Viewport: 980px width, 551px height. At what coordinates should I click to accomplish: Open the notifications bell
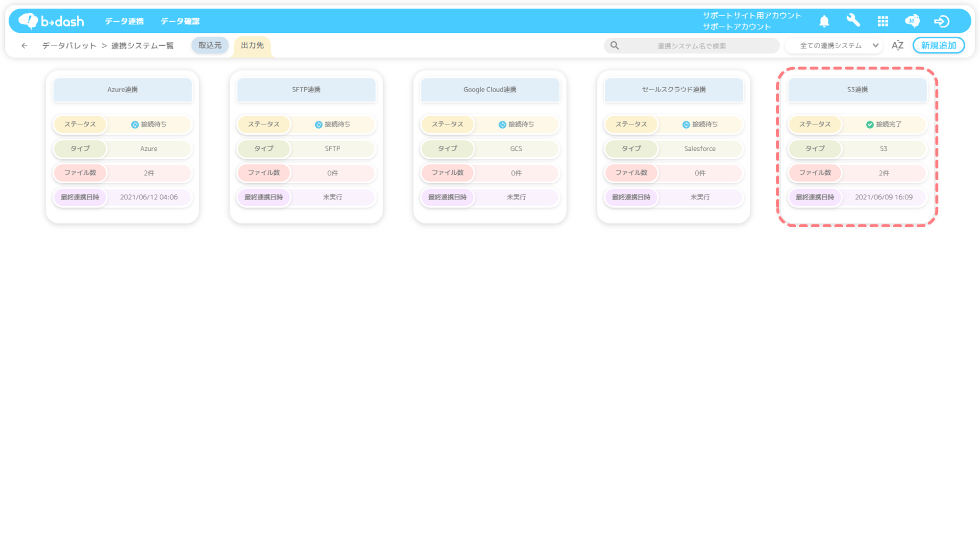(824, 21)
